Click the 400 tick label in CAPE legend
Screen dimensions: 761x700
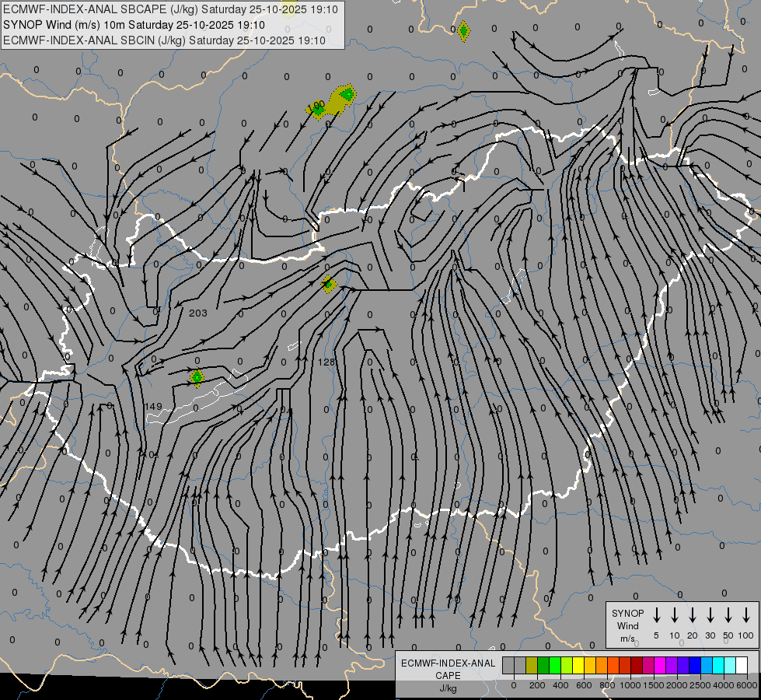click(560, 685)
